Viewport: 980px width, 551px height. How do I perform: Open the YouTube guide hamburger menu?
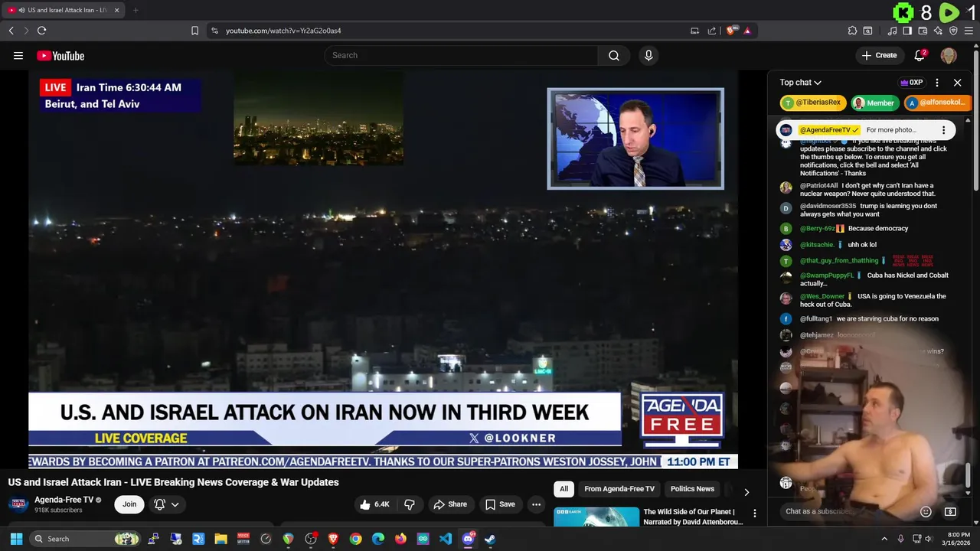pyautogui.click(x=18, y=55)
